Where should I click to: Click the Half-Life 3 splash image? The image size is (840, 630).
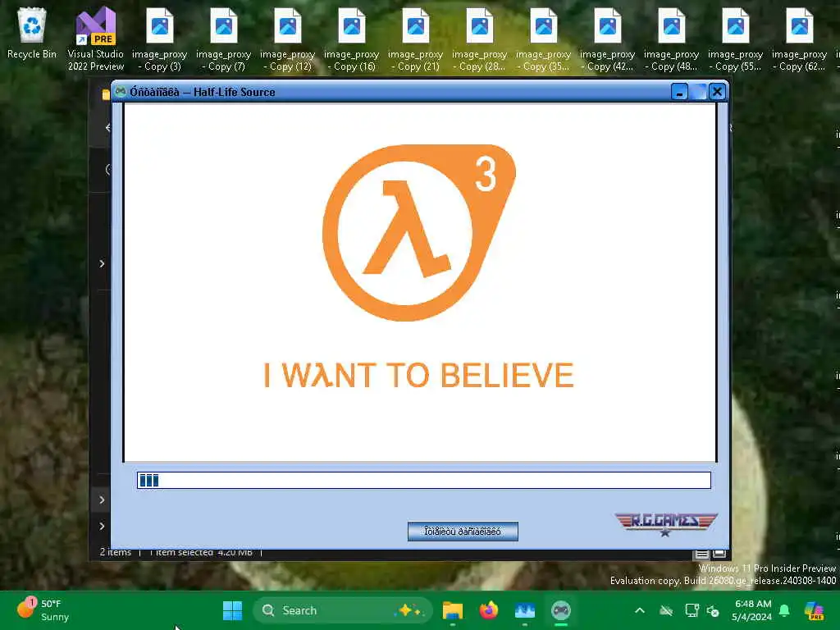[420, 282]
